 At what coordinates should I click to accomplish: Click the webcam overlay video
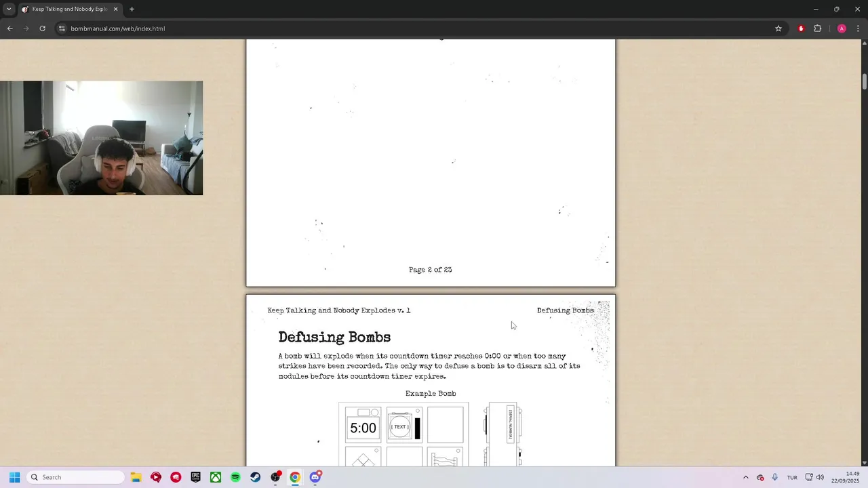pyautogui.click(x=102, y=138)
